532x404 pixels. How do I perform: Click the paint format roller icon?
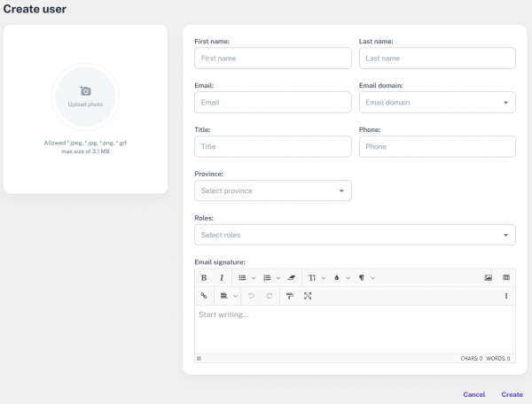coord(290,296)
